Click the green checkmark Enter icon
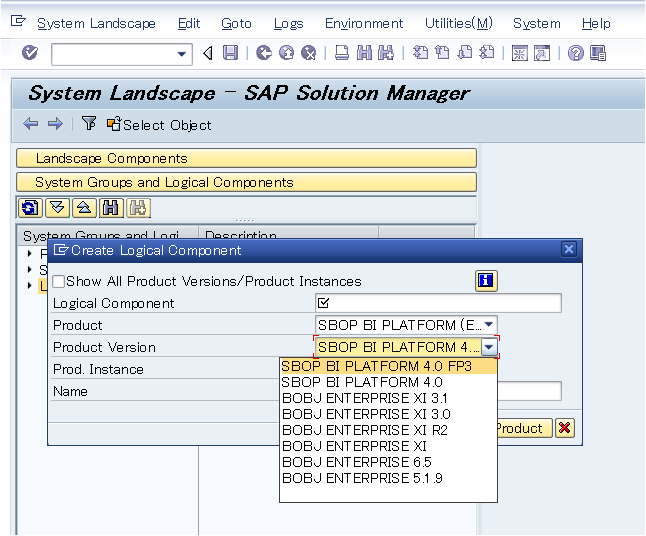 [x=30, y=53]
